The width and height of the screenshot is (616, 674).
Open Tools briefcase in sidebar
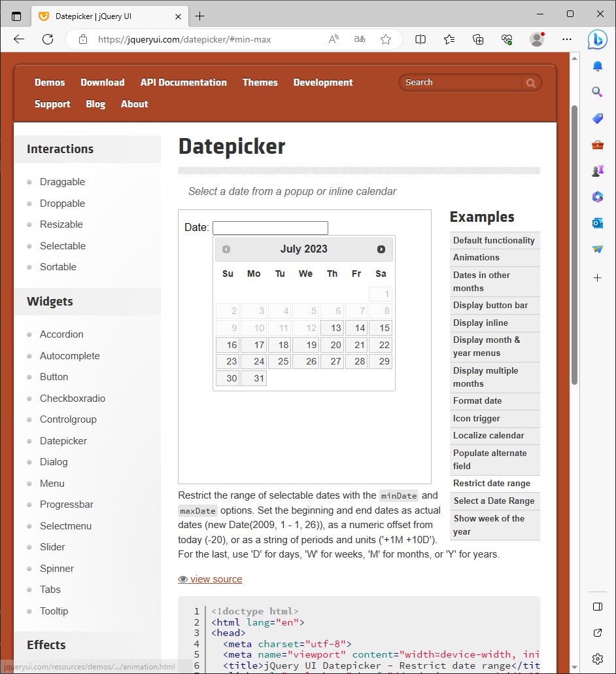598,145
